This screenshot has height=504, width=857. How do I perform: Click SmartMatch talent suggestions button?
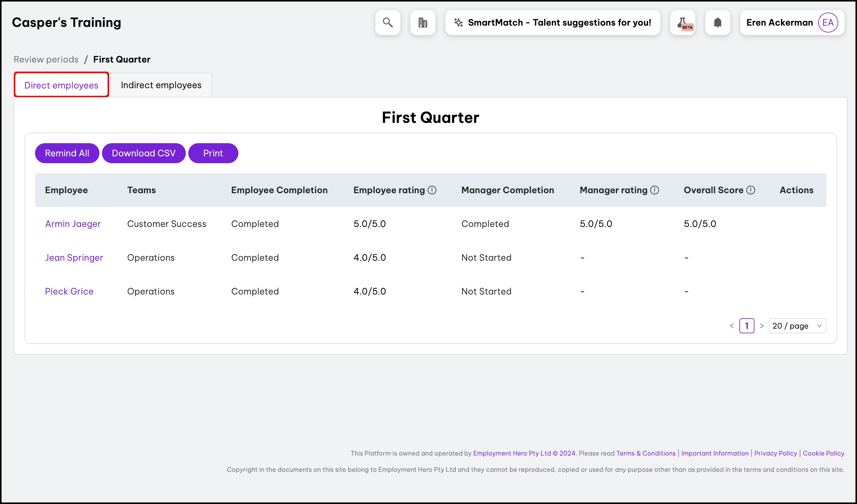[553, 23]
